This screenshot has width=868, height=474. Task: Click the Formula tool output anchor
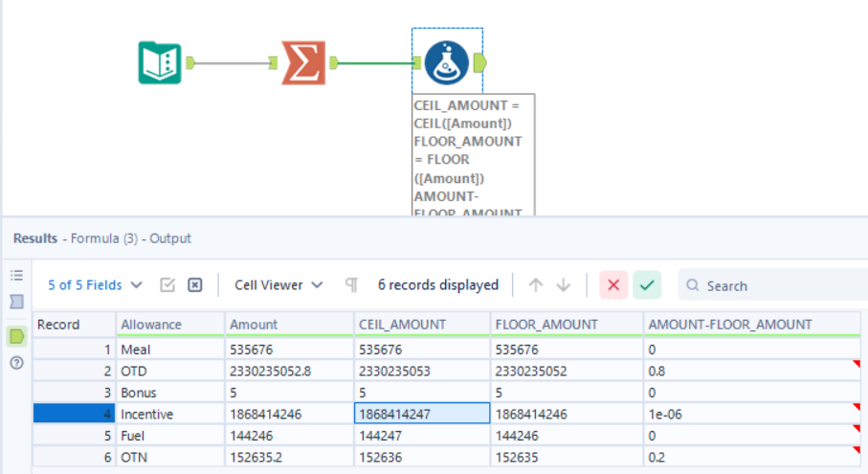coord(480,62)
